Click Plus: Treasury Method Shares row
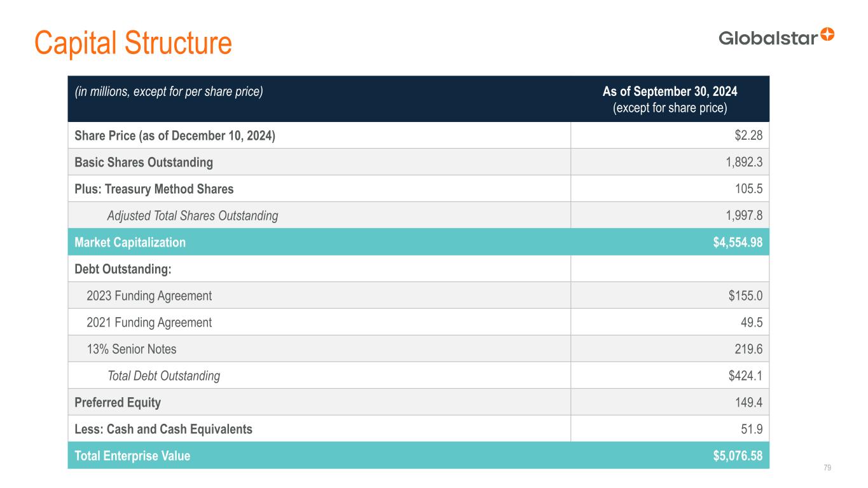868x488 pixels. click(154, 189)
